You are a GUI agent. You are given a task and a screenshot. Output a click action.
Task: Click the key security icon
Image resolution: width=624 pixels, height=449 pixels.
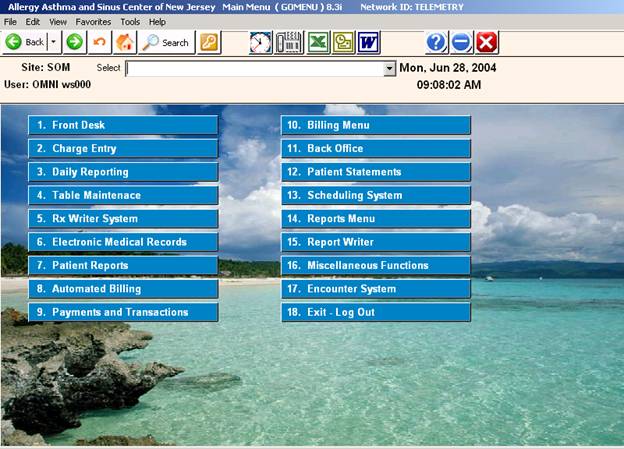[208, 42]
